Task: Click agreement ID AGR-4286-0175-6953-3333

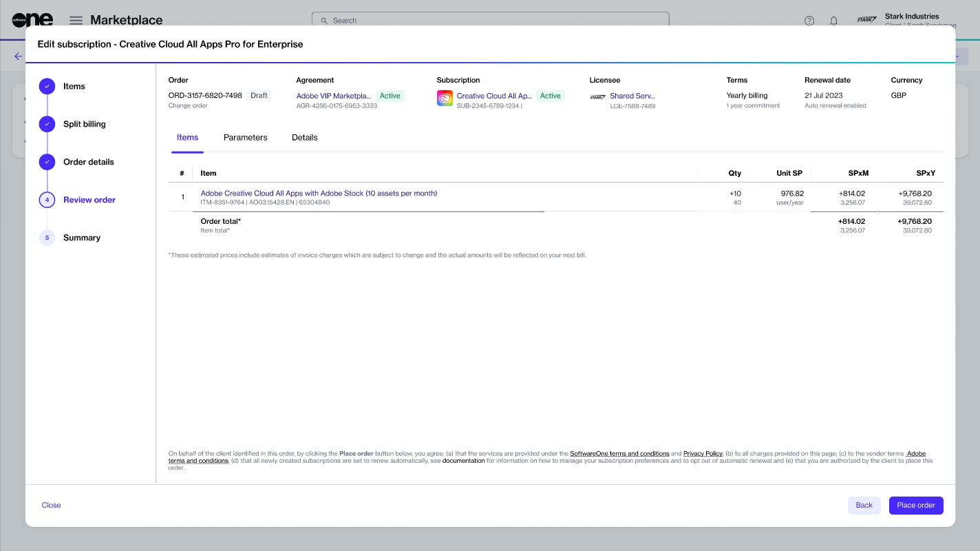Action: (337, 106)
